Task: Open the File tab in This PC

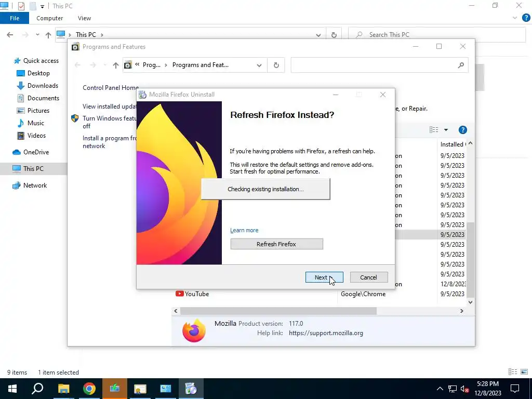Action: click(x=15, y=18)
